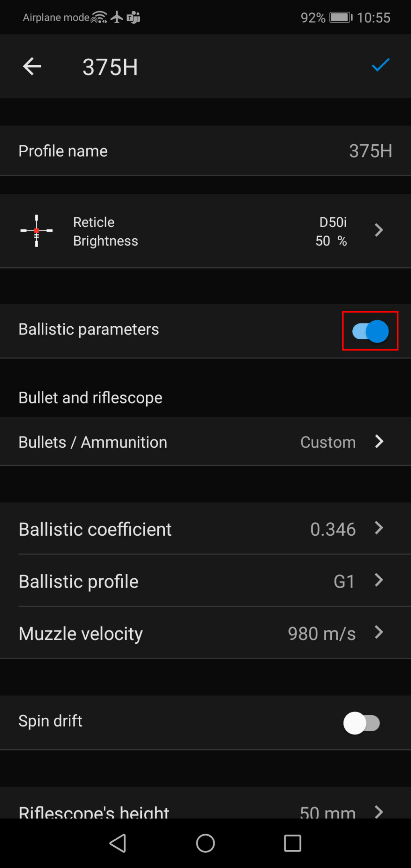The image size is (411, 868).
Task: Edit the Profile name 375H field
Action: tap(370, 151)
